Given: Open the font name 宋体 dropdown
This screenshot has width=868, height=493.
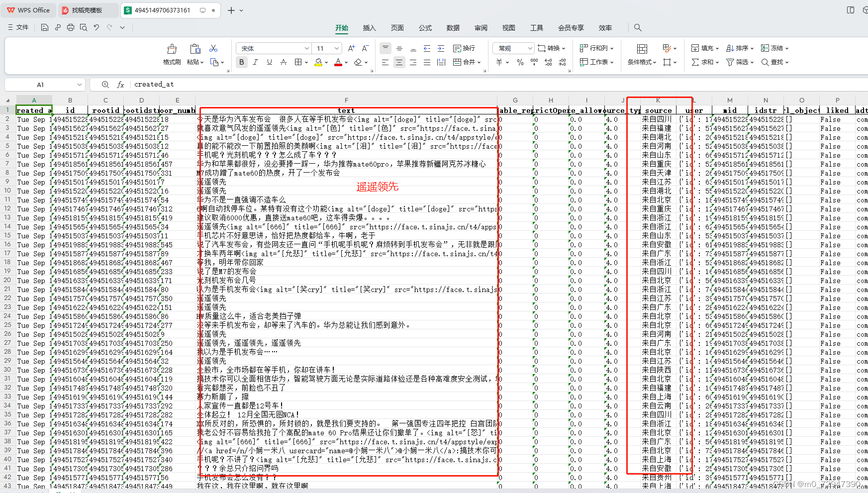Looking at the screenshot, I should tap(307, 48).
